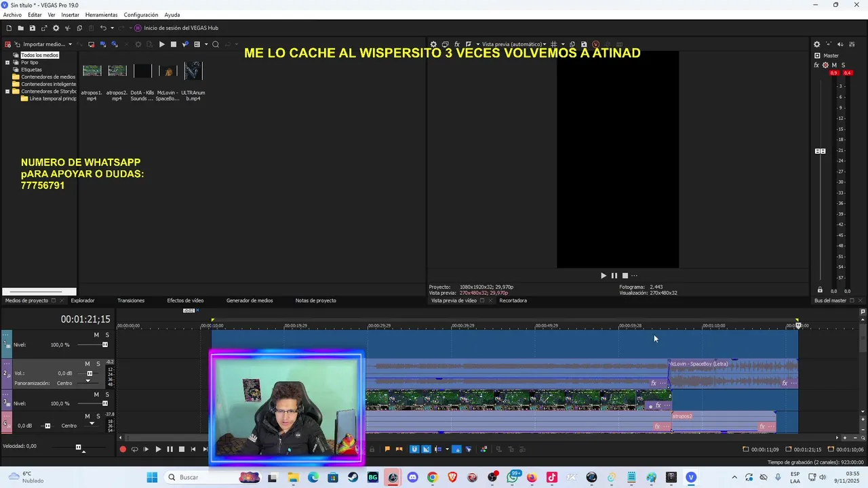Open the Efectos de vídeo tab
This screenshot has width=868, height=488.
185,300
